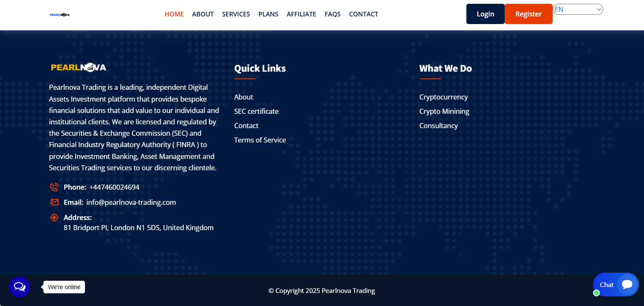Open the PLANS menu item
This screenshot has height=306, width=644.
269,14
